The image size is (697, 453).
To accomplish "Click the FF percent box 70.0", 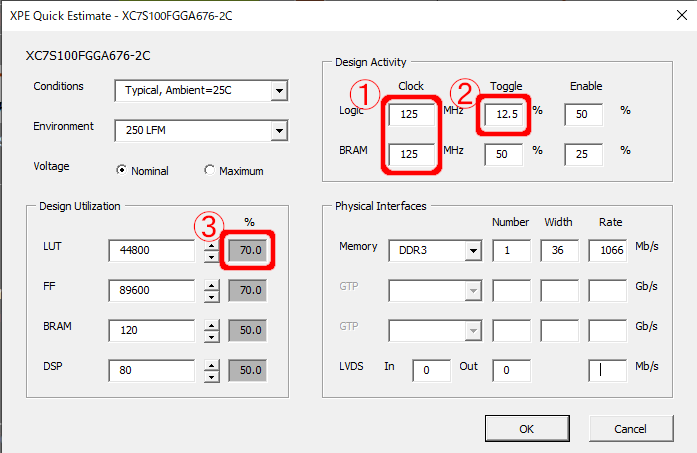I will click(x=248, y=290).
